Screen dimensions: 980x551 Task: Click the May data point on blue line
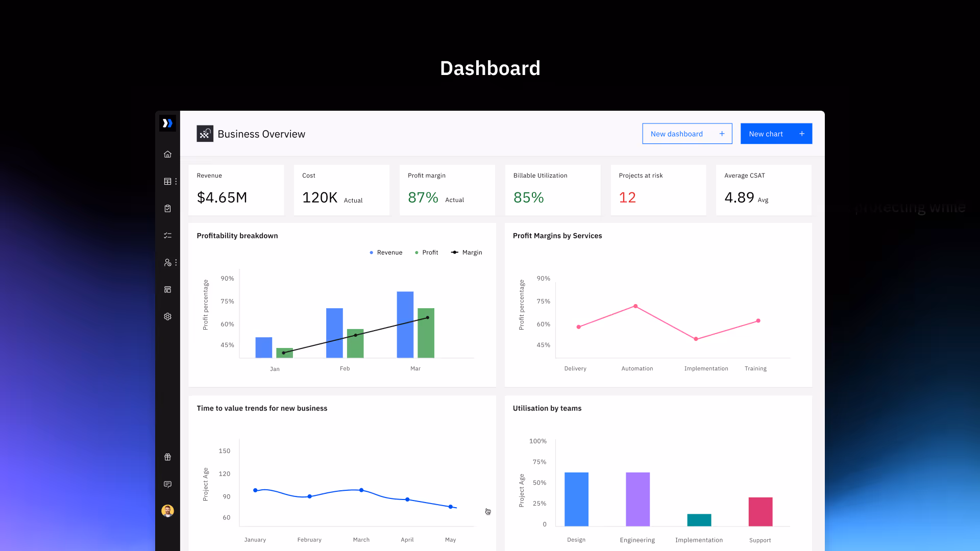point(450,507)
